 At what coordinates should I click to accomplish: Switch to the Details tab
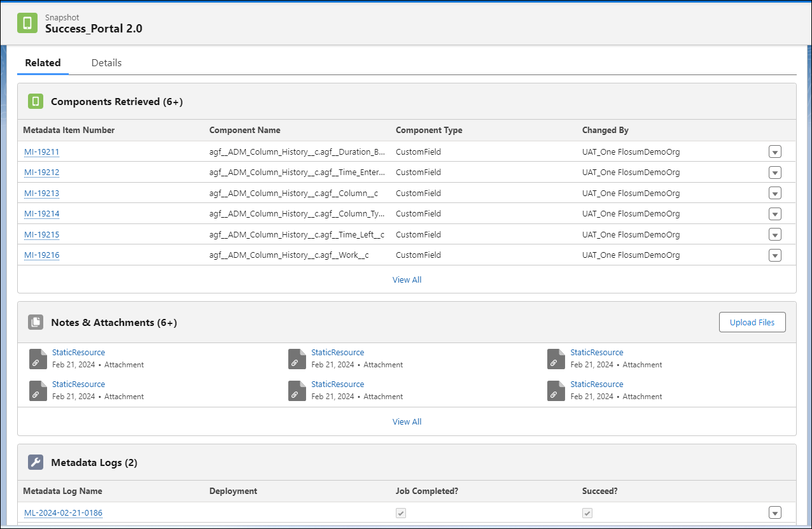pos(106,63)
